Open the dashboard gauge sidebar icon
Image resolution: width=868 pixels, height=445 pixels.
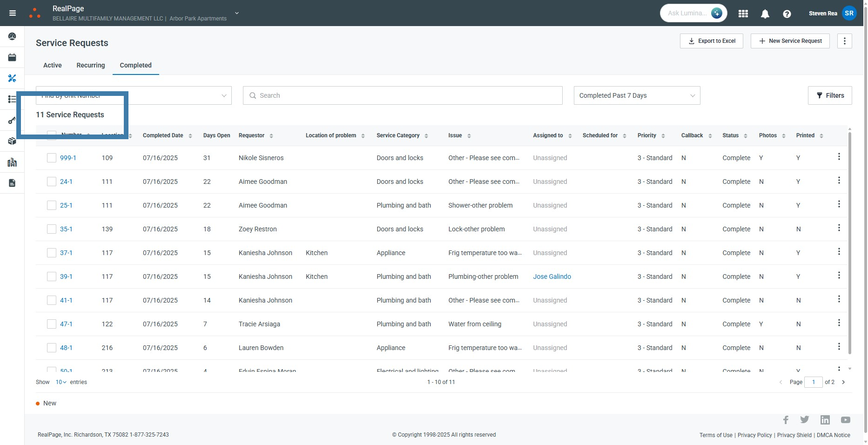(x=12, y=36)
